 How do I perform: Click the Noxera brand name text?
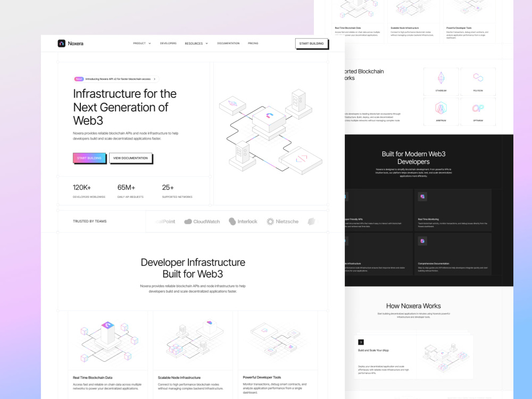tap(76, 44)
